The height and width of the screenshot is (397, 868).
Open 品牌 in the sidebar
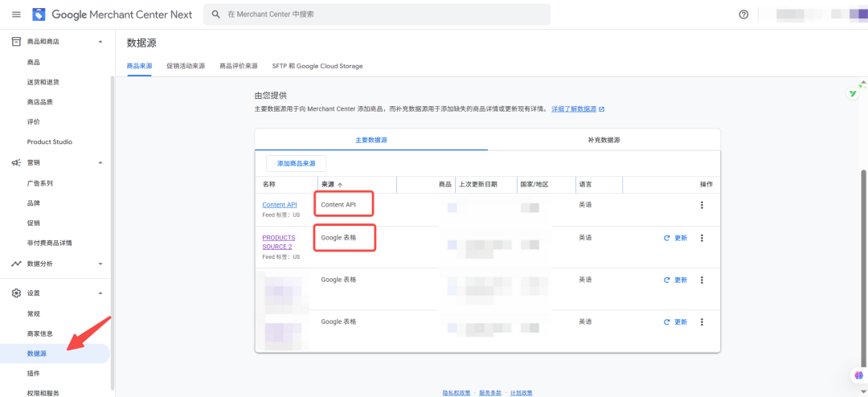tap(33, 203)
